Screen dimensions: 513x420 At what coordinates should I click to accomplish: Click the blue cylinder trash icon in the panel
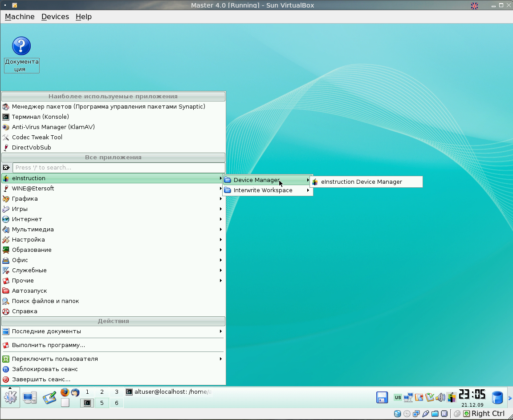pos(497,397)
